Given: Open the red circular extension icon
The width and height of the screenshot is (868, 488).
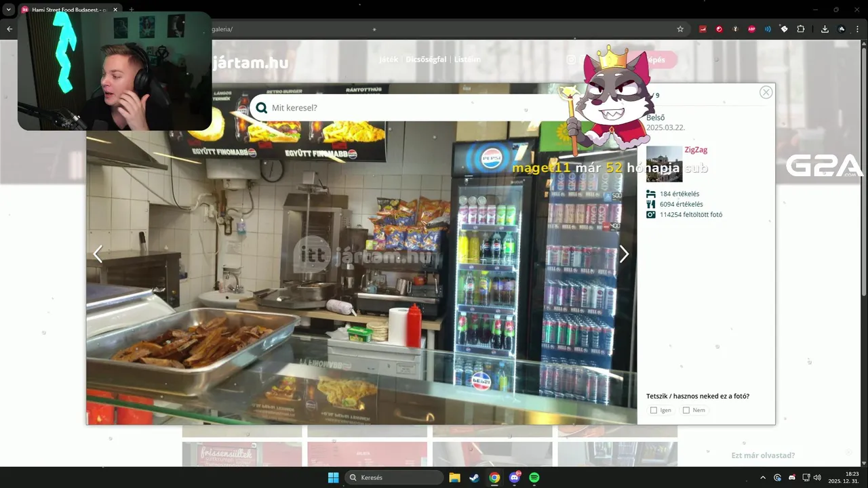Looking at the screenshot, I should point(719,29).
